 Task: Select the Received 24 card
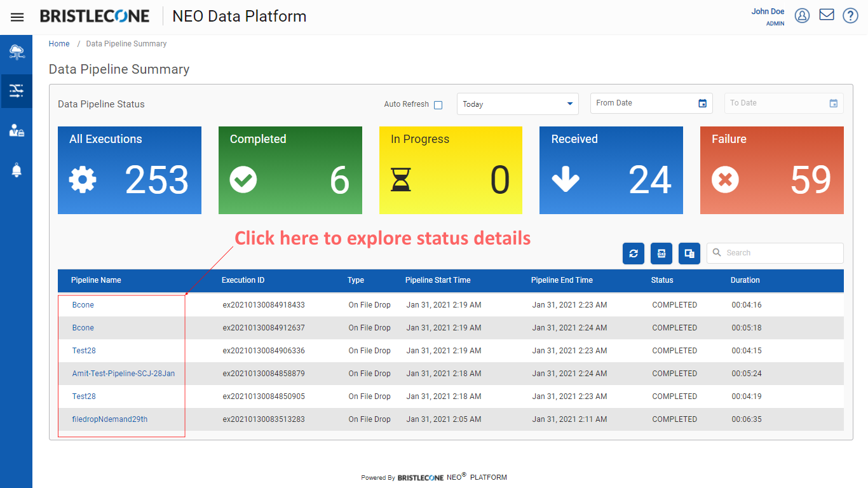tap(611, 170)
